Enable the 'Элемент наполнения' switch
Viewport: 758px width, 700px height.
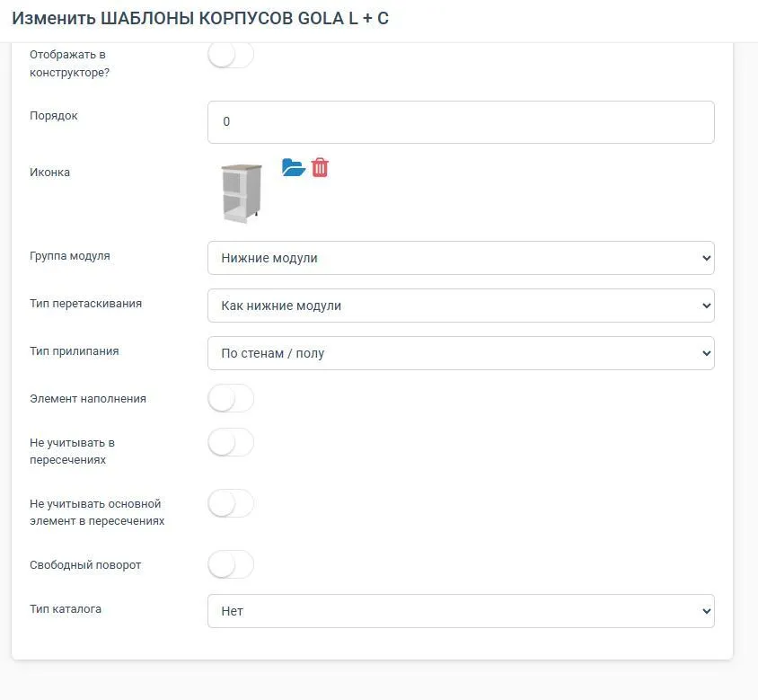pyautogui.click(x=231, y=398)
